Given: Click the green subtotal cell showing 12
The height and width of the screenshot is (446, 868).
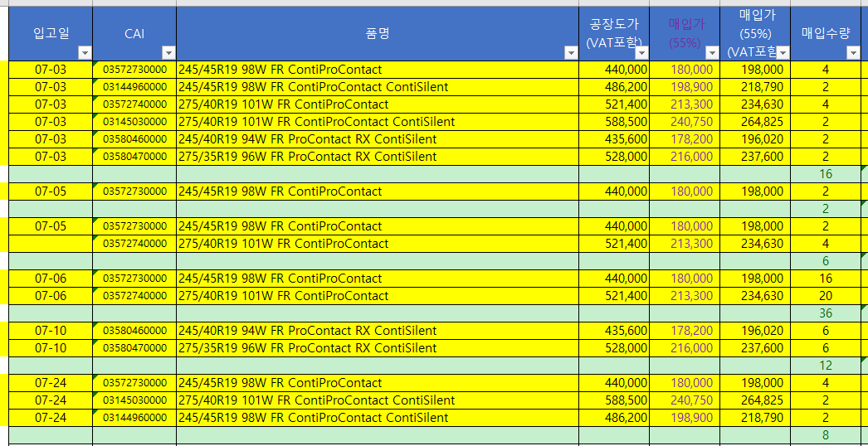Looking at the screenshot, I should (825, 366).
